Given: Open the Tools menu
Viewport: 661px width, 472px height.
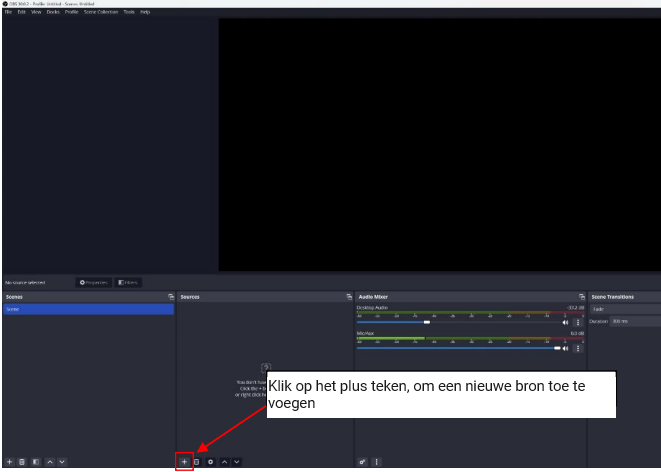Looking at the screenshot, I should coord(129,12).
